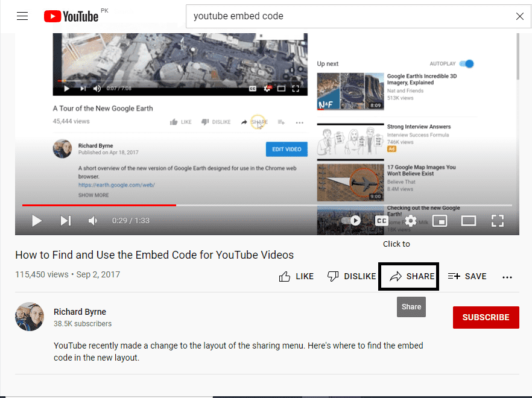Subscribe to Richard Byrne's channel
532x398 pixels.
point(486,317)
